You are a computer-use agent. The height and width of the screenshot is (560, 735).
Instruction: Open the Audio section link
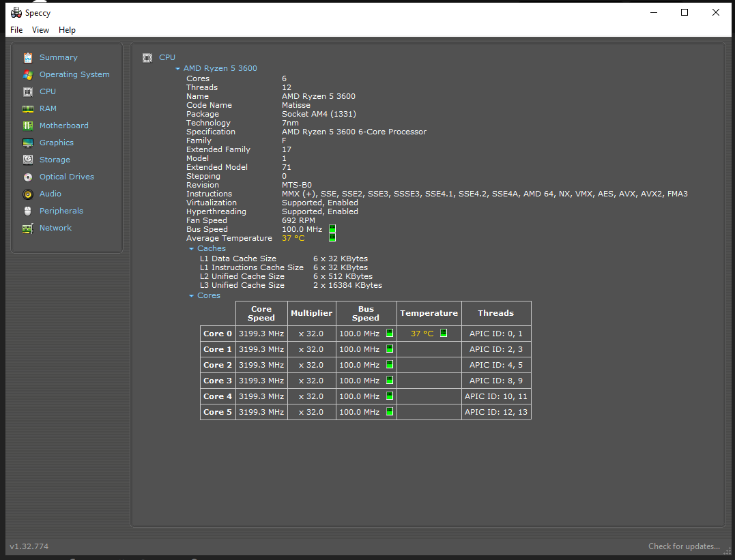(50, 194)
